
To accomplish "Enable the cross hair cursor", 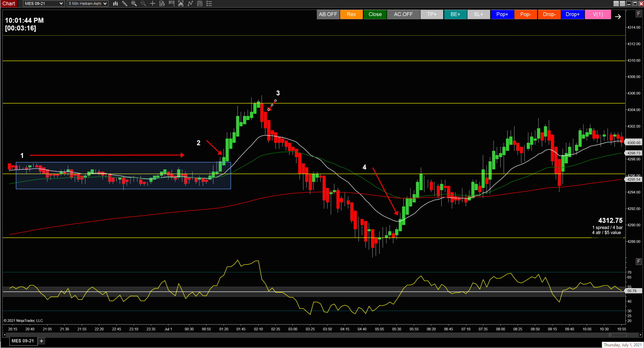I will 153,3.
